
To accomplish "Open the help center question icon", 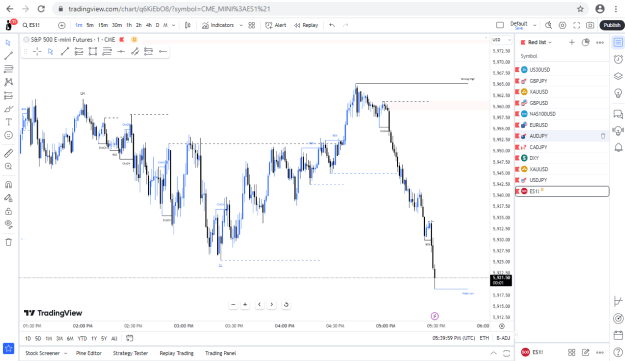I will [618, 352].
